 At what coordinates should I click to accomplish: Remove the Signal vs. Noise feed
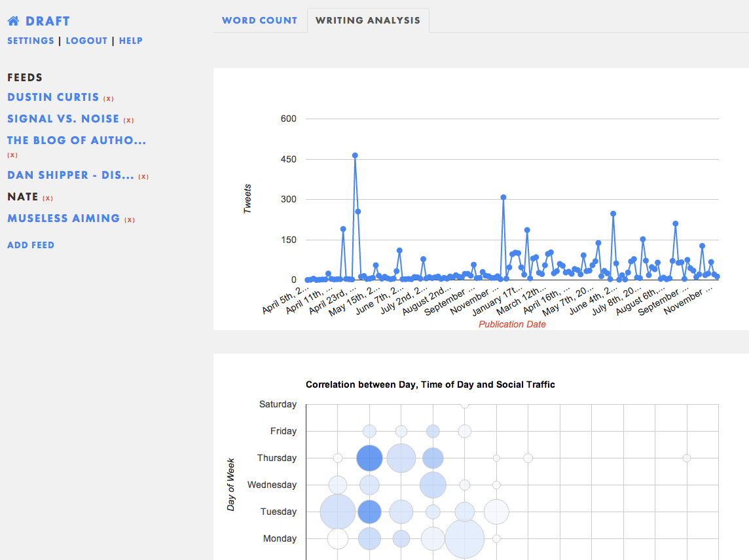tap(128, 120)
